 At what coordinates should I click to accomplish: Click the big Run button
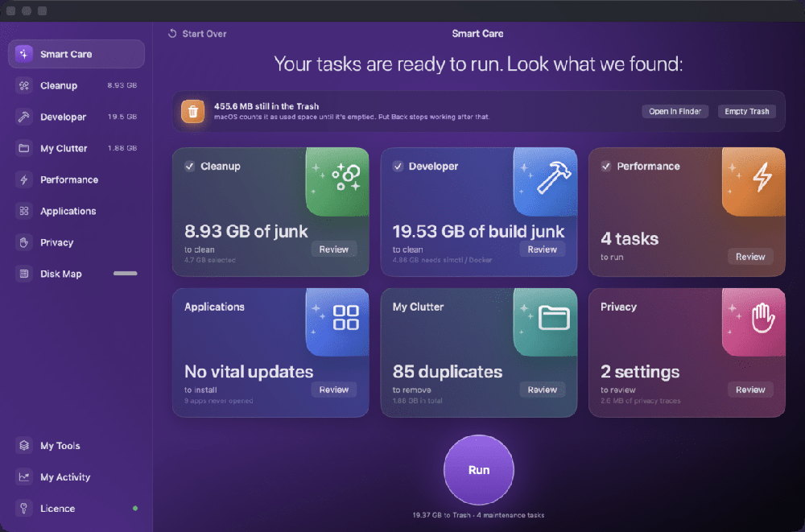(x=478, y=470)
